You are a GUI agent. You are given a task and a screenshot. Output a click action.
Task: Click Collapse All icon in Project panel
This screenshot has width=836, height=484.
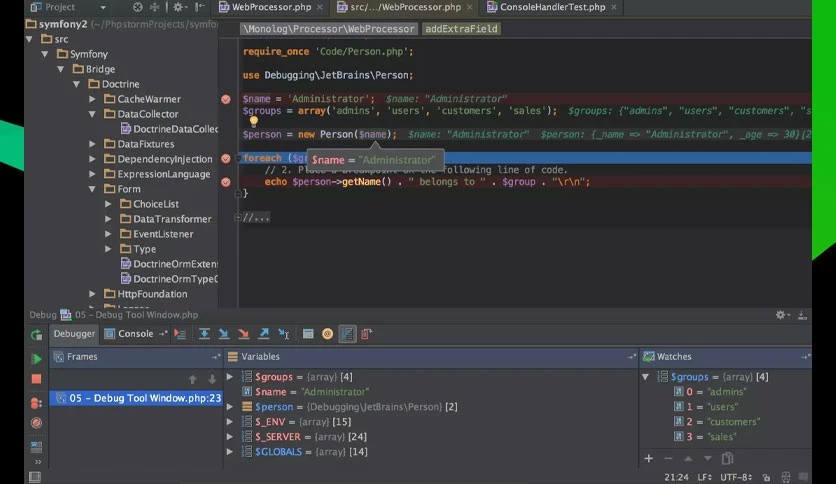(x=155, y=7)
